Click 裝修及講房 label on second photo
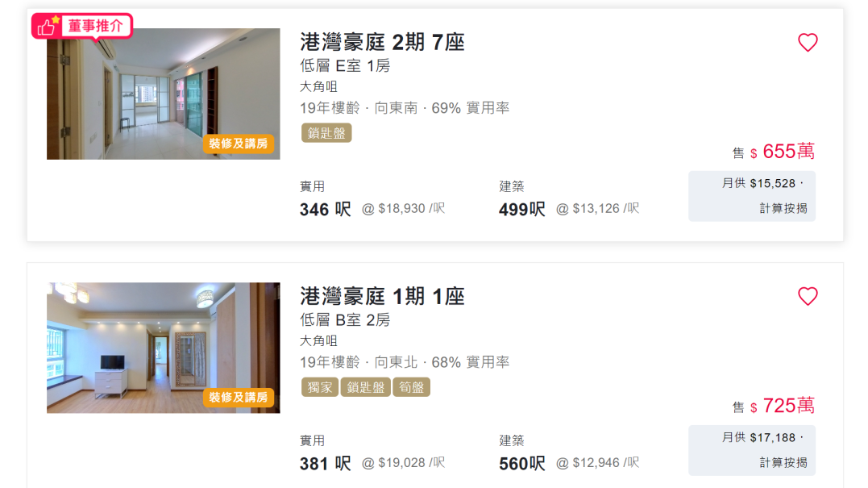Image resolution: width=868 pixels, height=488 pixels. click(239, 397)
